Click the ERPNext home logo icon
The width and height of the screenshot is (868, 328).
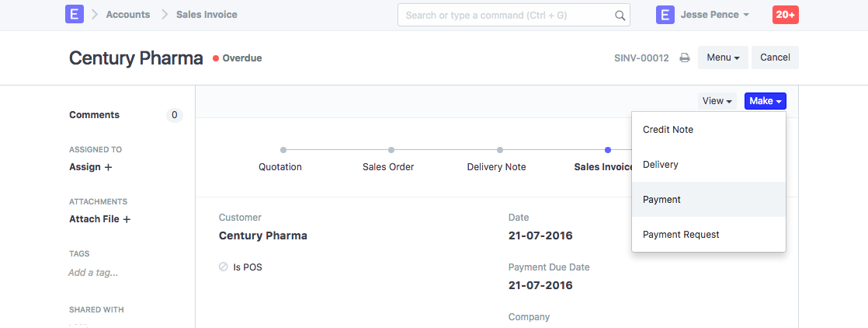tap(75, 15)
